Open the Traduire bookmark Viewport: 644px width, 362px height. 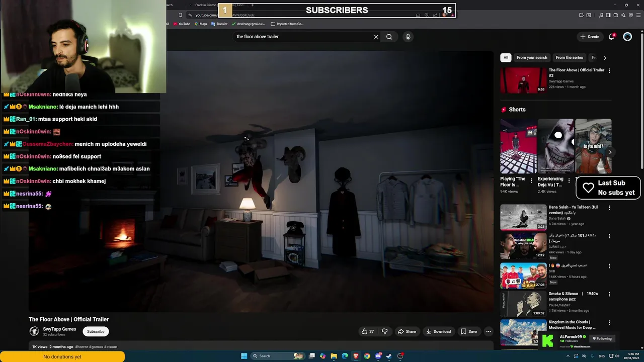pos(219,24)
